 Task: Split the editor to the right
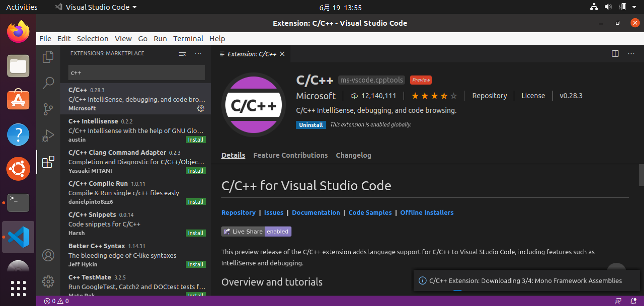click(x=615, y=54)
